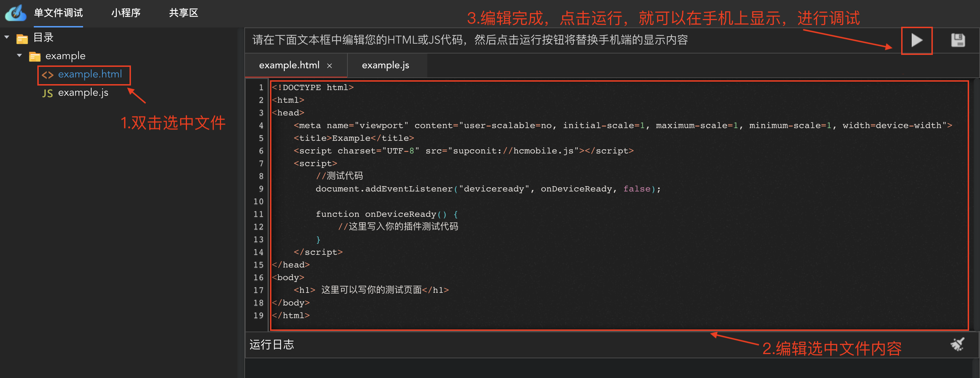Select the 目录 root label

43,37
